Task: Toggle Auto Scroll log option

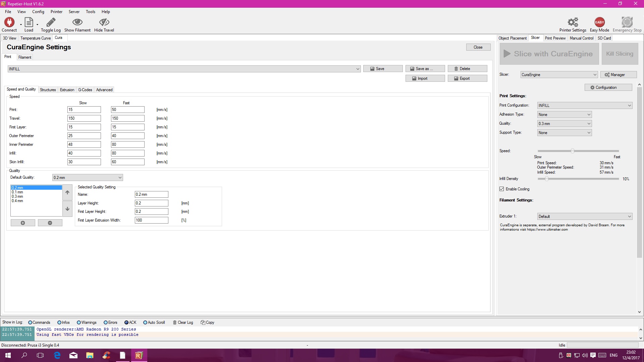Action: [x=145, y=322]
